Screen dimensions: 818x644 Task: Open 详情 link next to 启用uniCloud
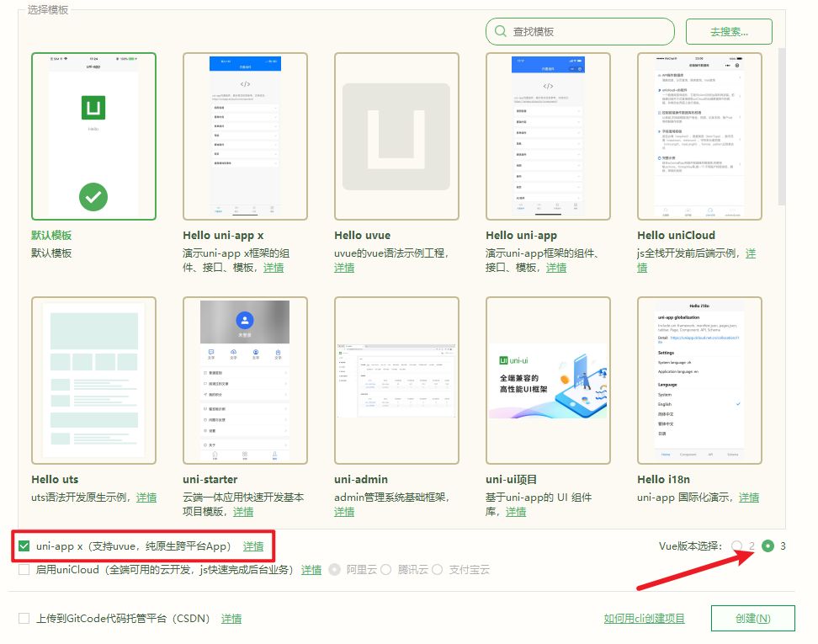tap(311, 570)
